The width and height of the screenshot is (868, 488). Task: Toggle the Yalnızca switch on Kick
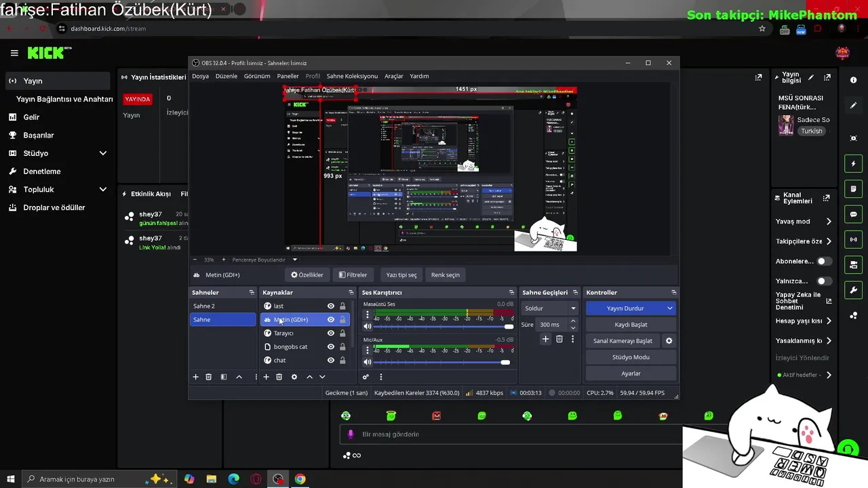coord(824,281)
